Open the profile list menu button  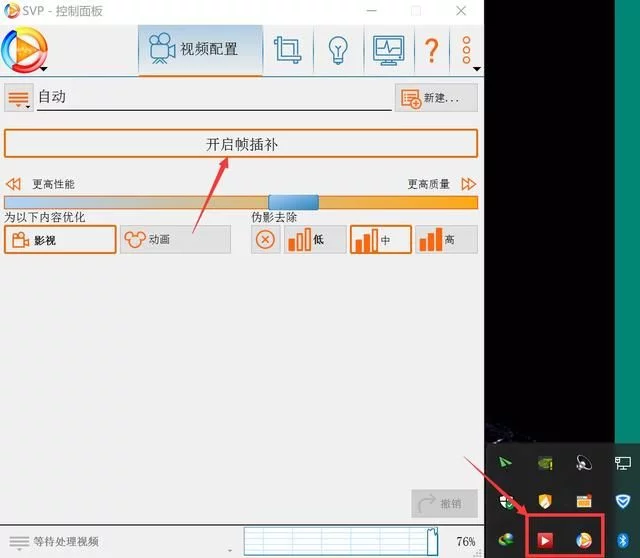(x=19, y=98)
